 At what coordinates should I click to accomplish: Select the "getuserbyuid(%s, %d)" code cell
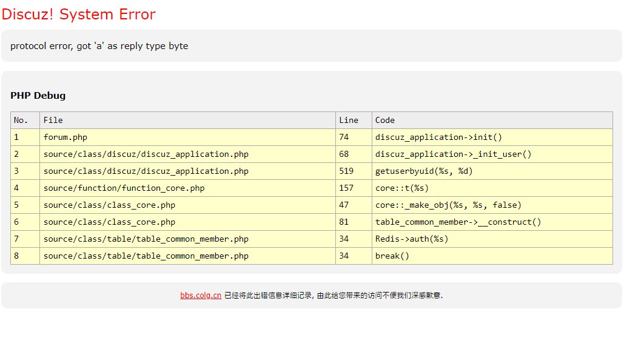tap(492, 171)
